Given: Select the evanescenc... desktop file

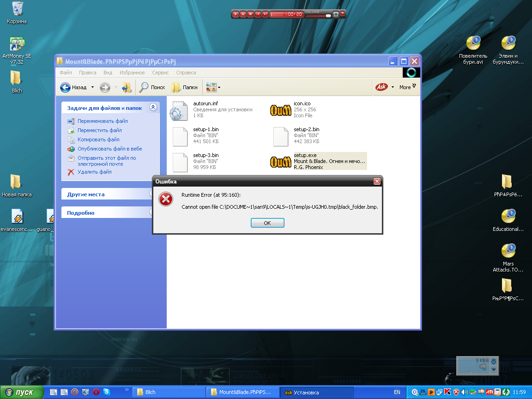Looking at the screenshot, I should pyautogui.click(x=17, y=220).
